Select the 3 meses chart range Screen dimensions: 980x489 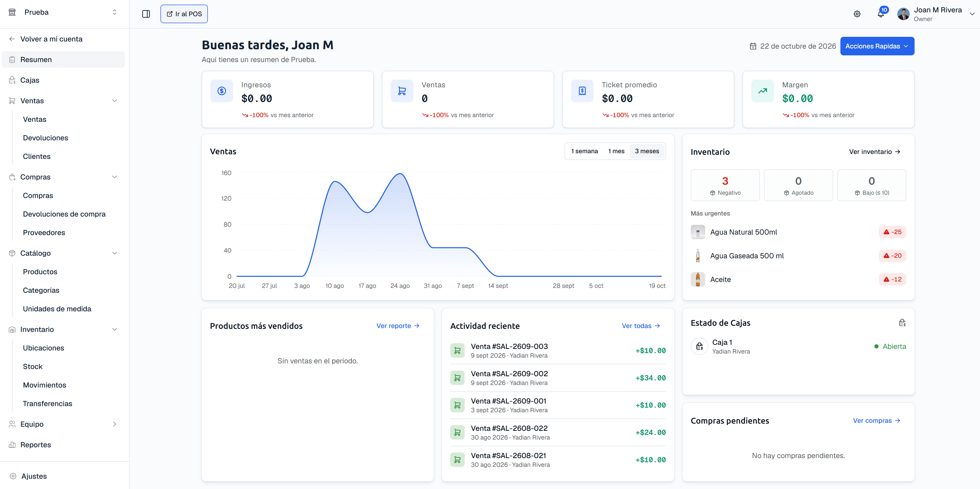pyautogui.click(x=647, y=151)
